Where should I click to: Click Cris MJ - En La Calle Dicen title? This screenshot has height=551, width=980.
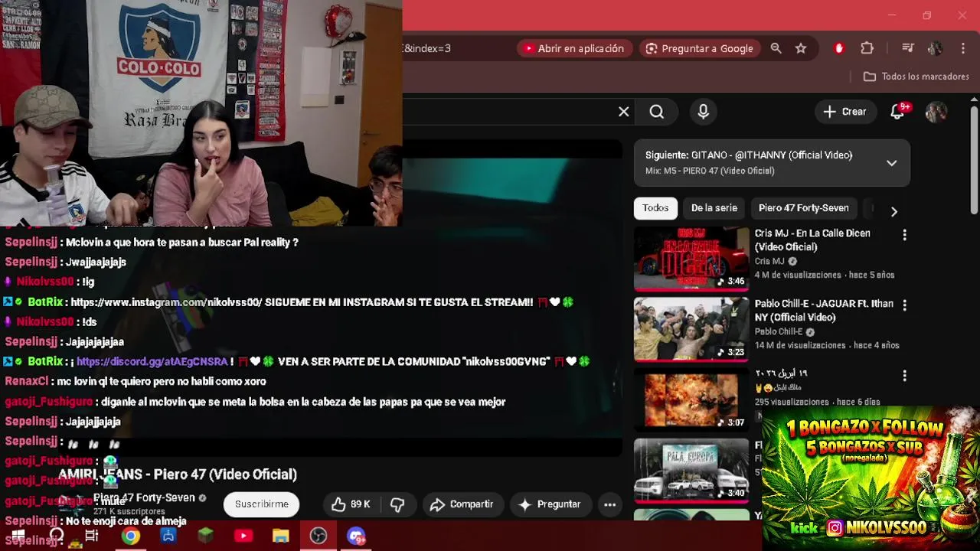(x=812, y=240)
